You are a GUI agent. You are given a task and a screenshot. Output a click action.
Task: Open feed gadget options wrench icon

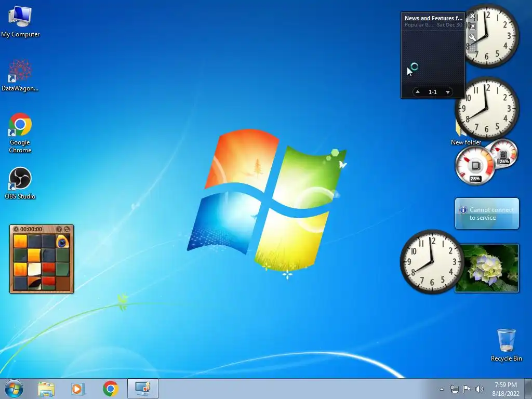pos(472,37)
